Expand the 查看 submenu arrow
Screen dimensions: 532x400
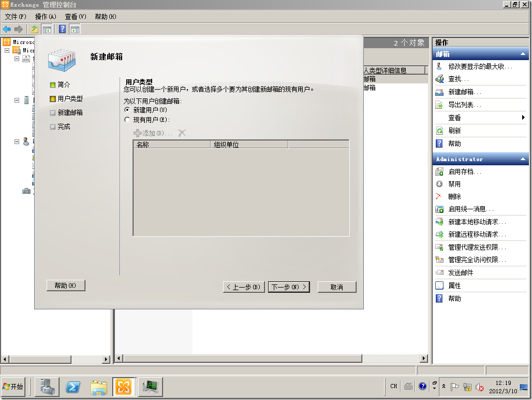click(x=524, y=118)
